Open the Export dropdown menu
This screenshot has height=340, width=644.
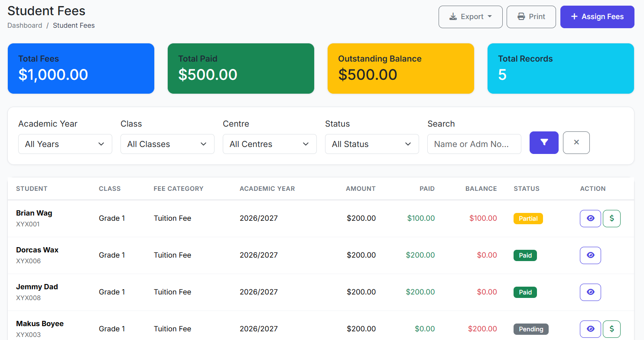pyautogui.click(x=470, y=17)
